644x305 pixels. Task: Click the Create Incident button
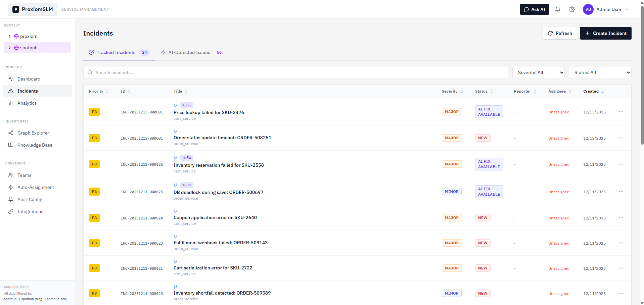605,33
